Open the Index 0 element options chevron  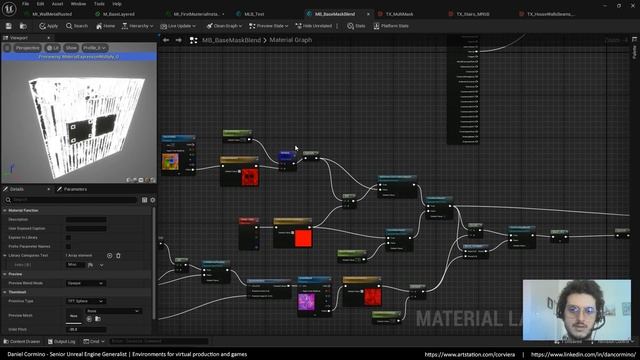tap(101, 265)
